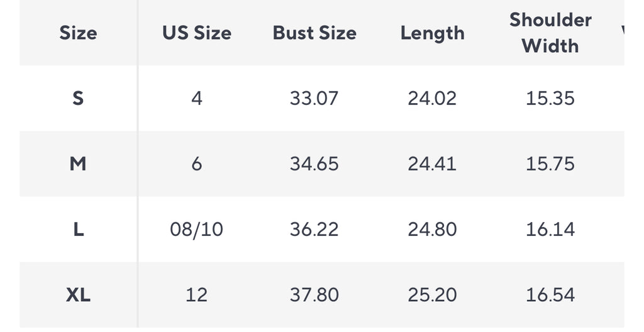Click US size 08/10 cell
Viewport: 644px width, 332px height.
196,229
